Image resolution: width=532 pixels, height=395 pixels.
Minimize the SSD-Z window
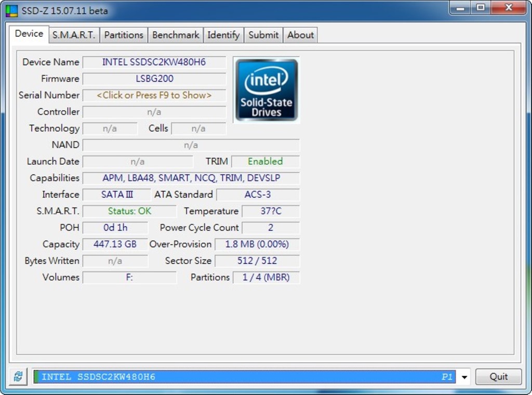(x=459, y=8)
